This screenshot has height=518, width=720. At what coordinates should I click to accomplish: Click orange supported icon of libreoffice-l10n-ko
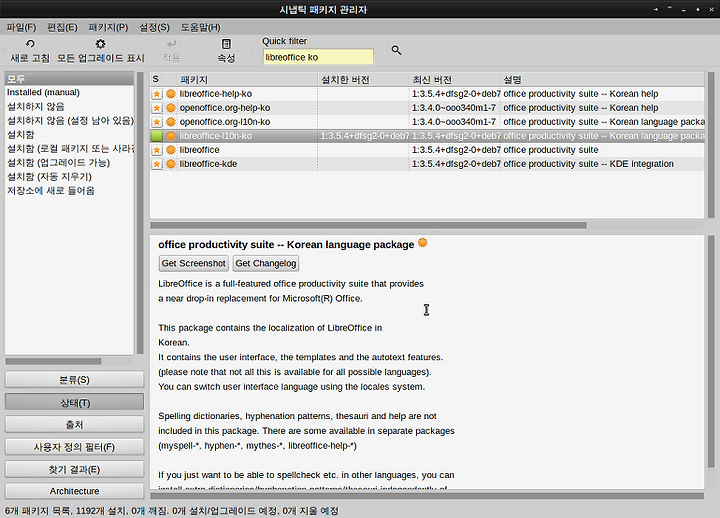click(x=171, y=136)
